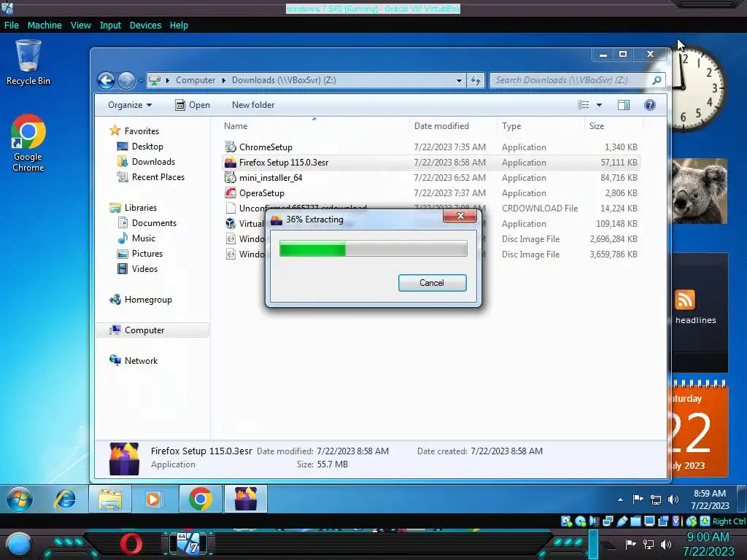Click the Windows 7 Start orb

click(x=20, y=499)
